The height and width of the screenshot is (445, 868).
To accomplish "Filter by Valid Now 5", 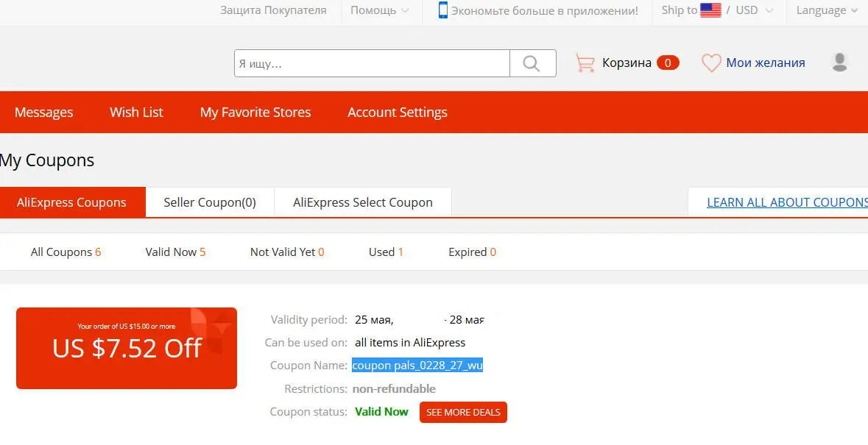I will pyautogui.click(x=175, y=252).
